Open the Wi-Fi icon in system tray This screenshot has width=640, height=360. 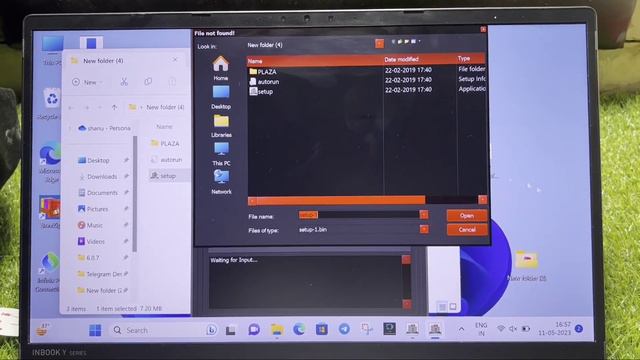point(500,329)
